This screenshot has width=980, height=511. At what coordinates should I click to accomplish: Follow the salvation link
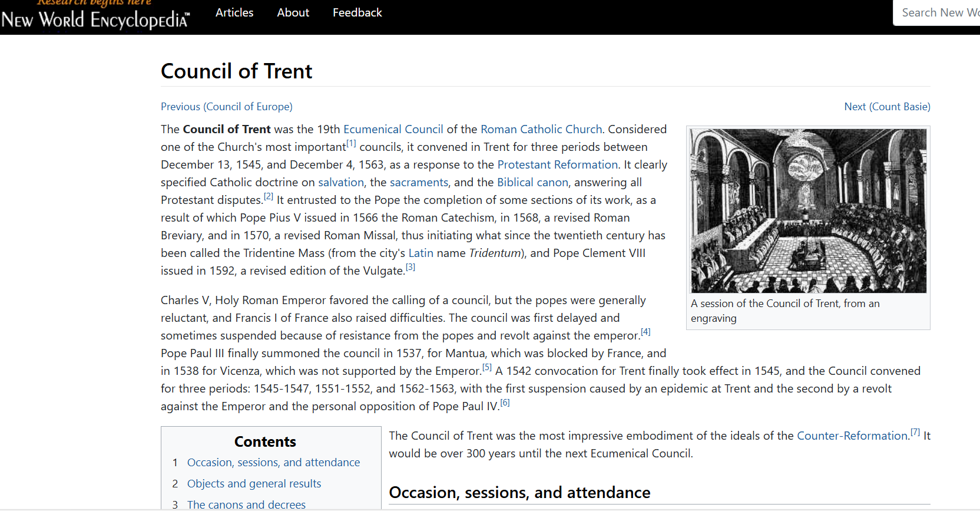click(x=341, y=182)
